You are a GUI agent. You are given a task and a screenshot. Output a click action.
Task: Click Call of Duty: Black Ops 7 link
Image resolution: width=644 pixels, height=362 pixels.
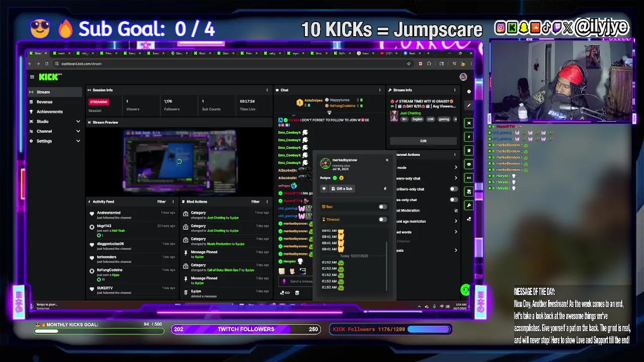click(x=223, y=270)
